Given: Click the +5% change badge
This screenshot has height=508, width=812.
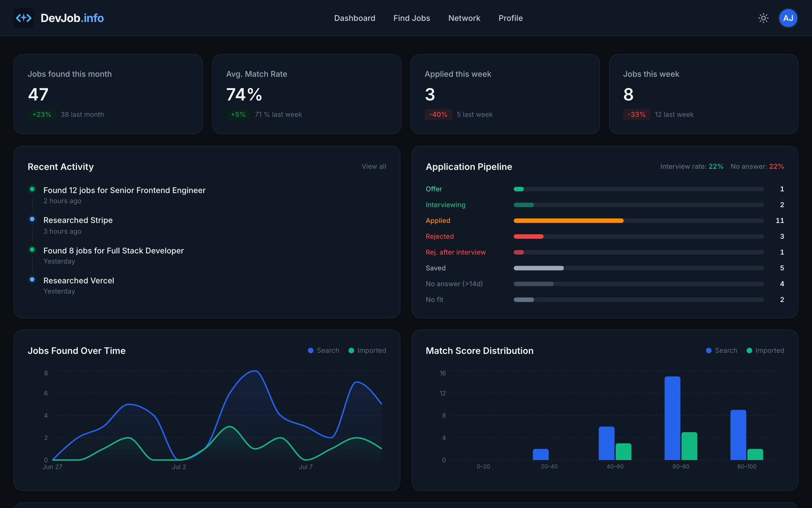Looking at the screenshot, I should click(x=238, y=115).
